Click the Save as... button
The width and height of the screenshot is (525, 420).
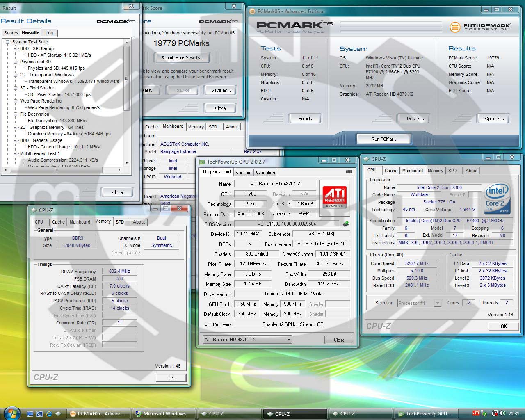[x=221, y=90]
